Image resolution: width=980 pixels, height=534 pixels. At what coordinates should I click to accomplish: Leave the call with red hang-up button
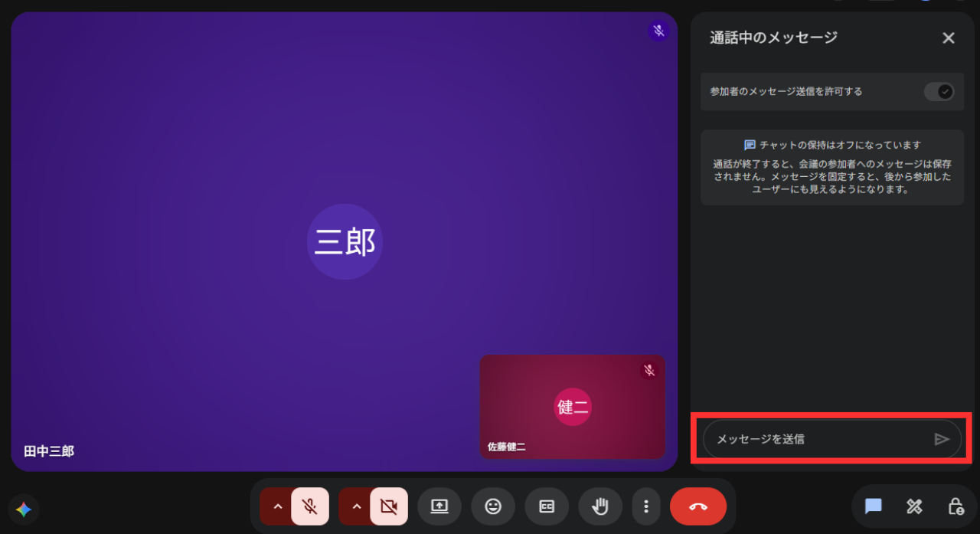tap(698, 506)
